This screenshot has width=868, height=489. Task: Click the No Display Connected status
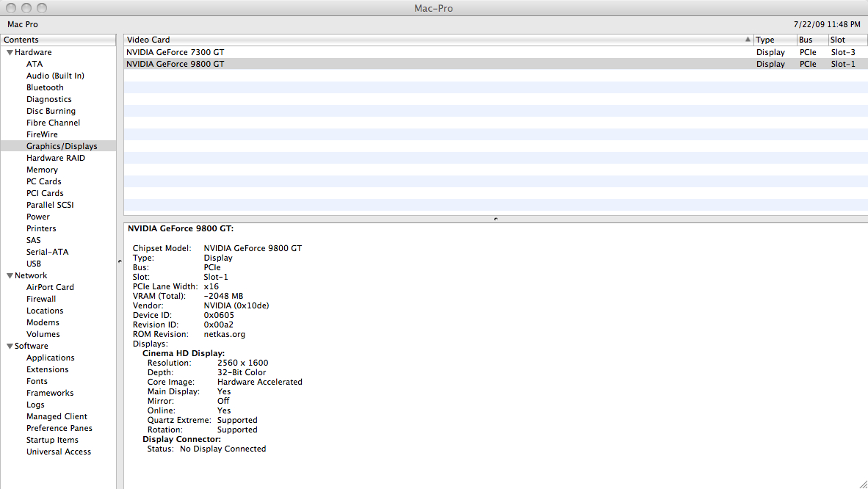[x=223, y=449]
